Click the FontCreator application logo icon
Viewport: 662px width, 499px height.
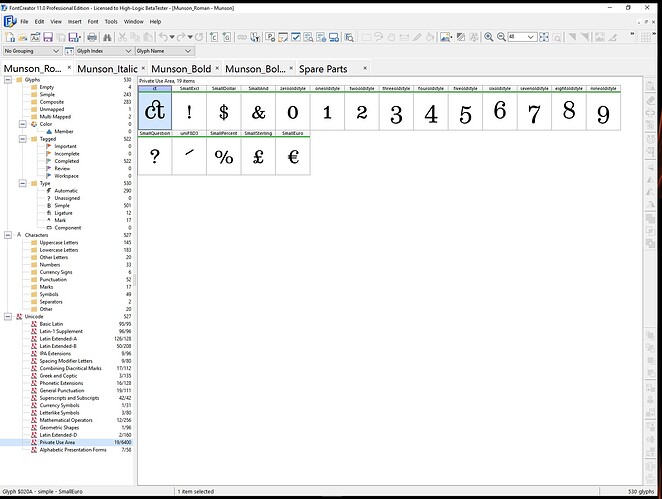tap(9, 21)
